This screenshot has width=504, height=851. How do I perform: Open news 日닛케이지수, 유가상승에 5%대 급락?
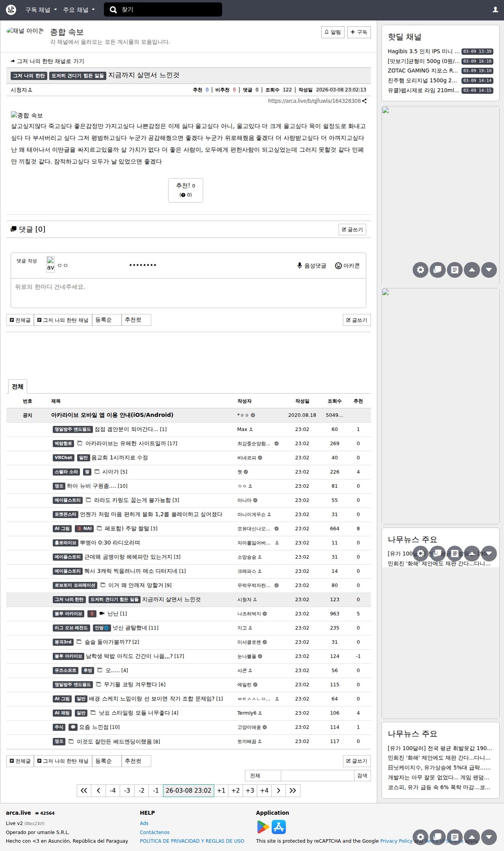[x=439, y=767]
